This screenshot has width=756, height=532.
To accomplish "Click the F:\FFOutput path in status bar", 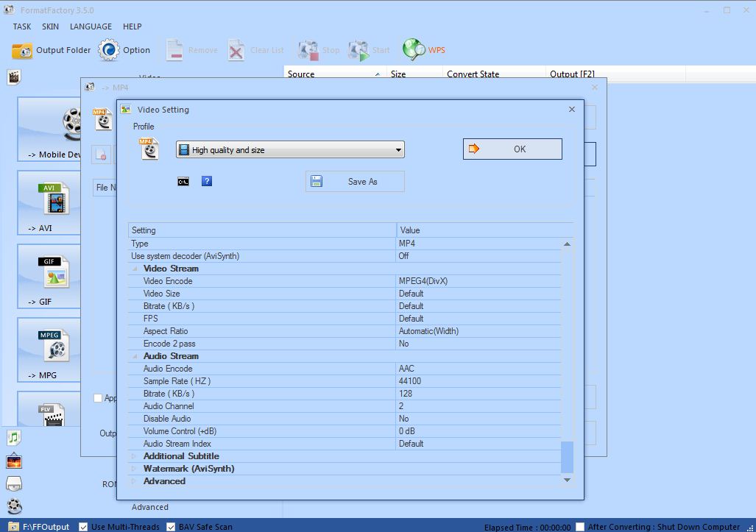I will click(46, 527).
